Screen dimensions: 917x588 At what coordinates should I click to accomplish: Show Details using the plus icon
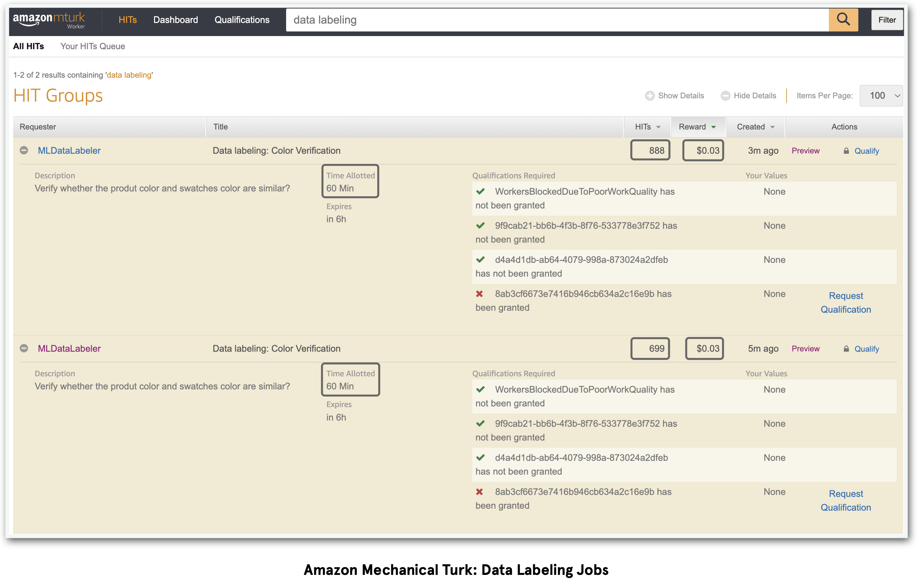[649, 96]
